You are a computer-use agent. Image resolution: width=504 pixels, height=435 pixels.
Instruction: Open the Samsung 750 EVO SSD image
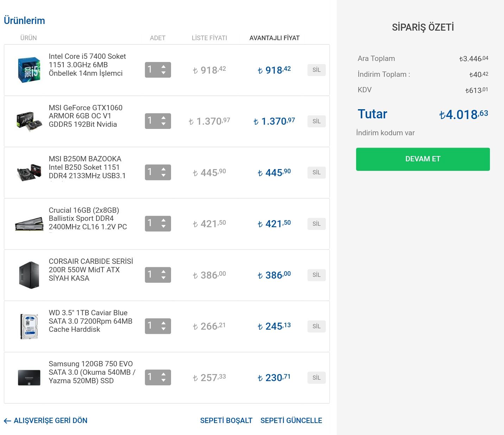pos(29,378)
